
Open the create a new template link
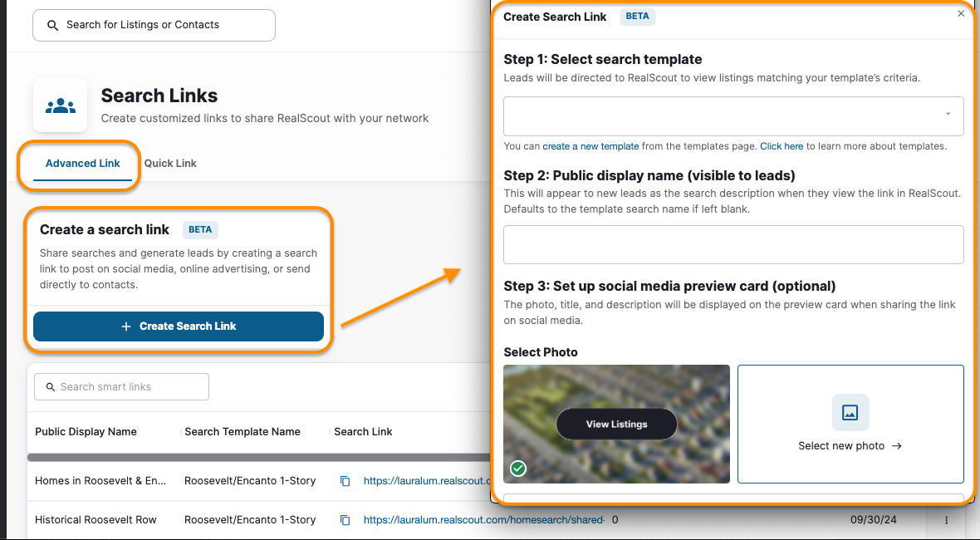590,146
